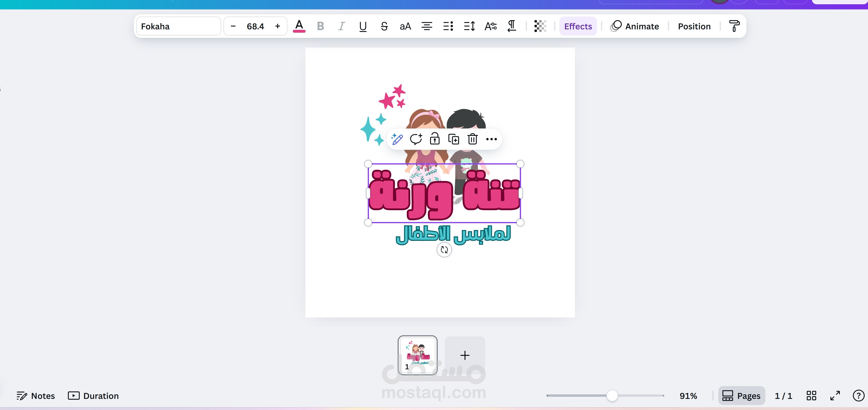The height and width of the screenshot is (410, 868).
Task: Open the line spacing settings
Action: point(469,26)
